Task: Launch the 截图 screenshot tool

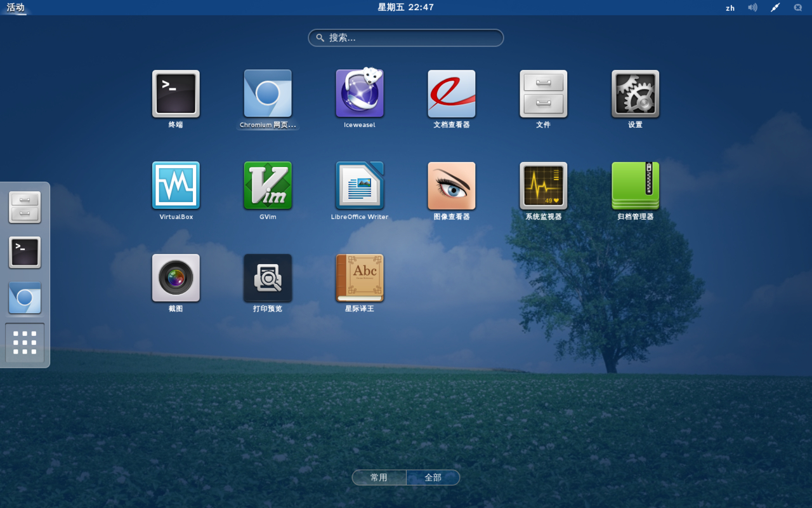Action: click(176, 278)
